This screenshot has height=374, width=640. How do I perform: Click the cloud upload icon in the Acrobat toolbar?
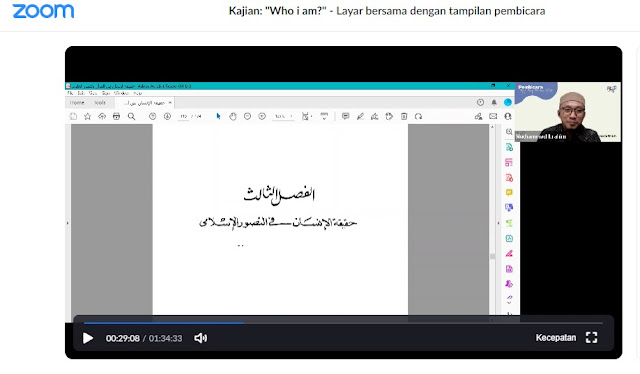102,116
